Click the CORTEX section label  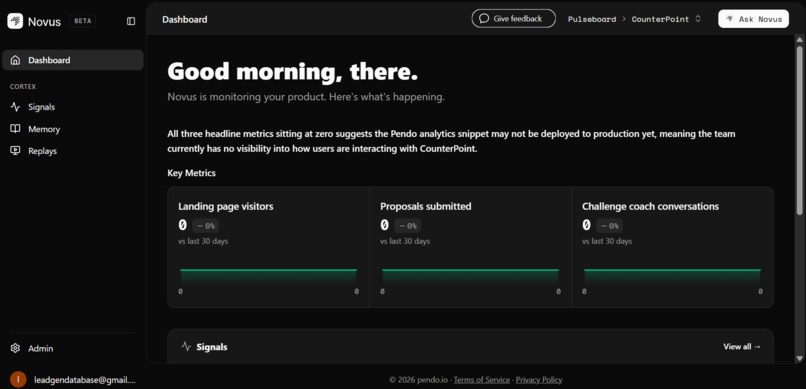23,87
